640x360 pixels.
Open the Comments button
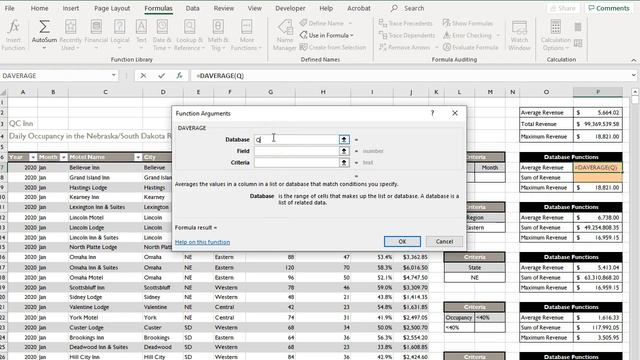point(609,8)
